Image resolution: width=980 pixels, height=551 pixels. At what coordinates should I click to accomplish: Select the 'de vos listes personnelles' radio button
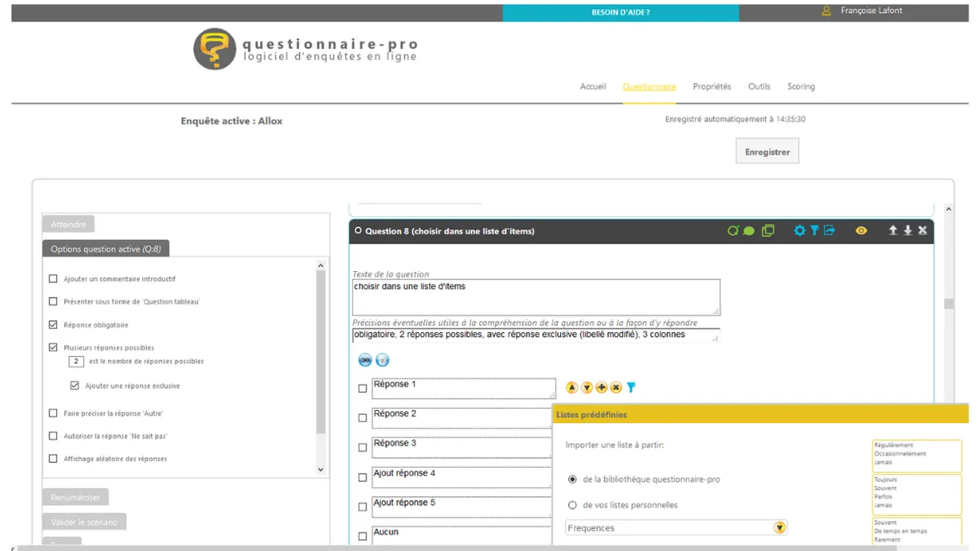pyautogui.click(x=572, y=505)
